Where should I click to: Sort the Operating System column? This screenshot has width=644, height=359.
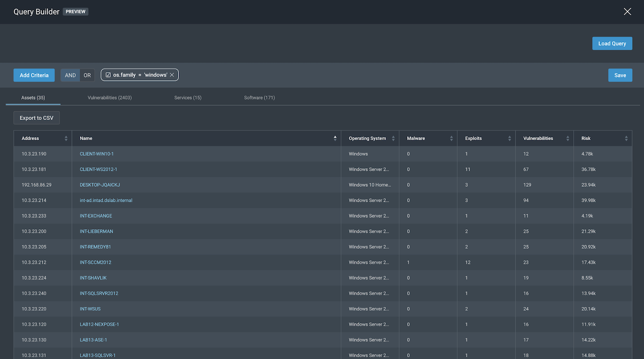(x=393, y=138)
